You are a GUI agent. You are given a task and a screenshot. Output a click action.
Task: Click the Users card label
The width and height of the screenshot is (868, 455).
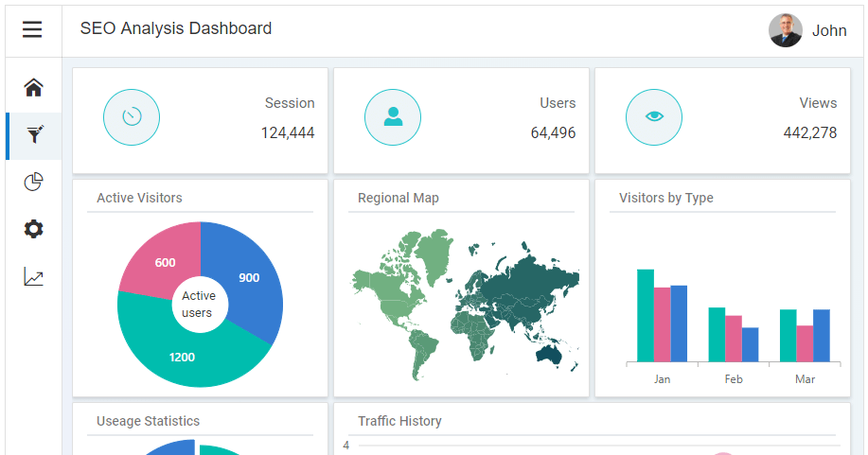tap(558, 103)
